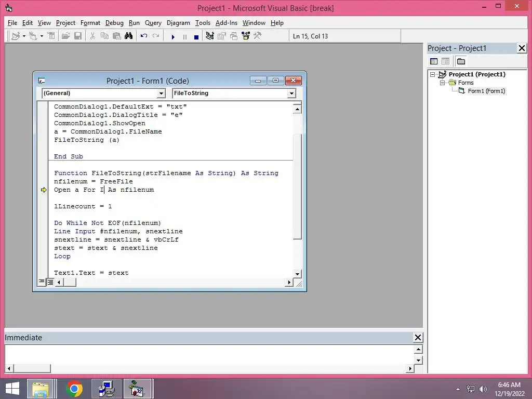Continue execution with the Start play button

tap(173, 37)
